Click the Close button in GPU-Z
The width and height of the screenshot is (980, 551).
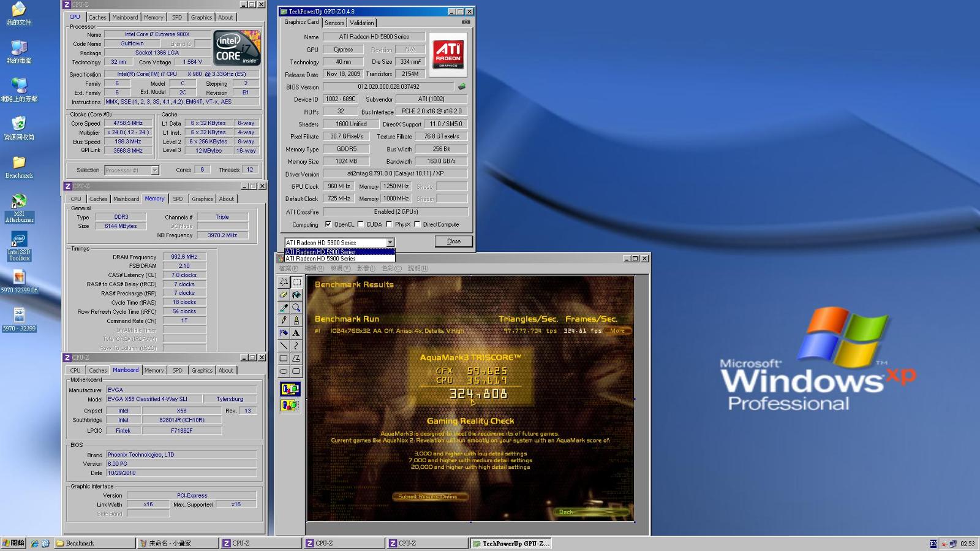pos(454,241)
